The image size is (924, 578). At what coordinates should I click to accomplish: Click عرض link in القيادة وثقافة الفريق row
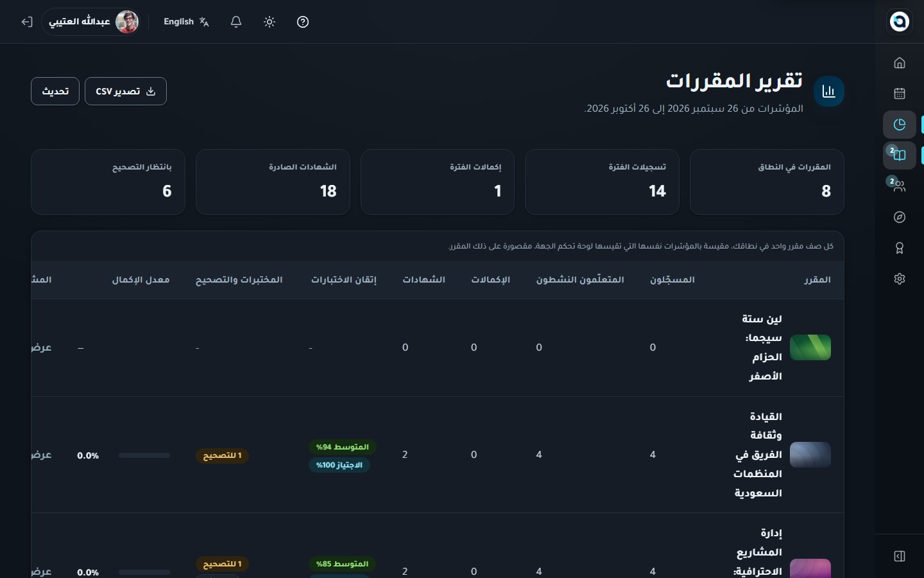coord(41,455)
